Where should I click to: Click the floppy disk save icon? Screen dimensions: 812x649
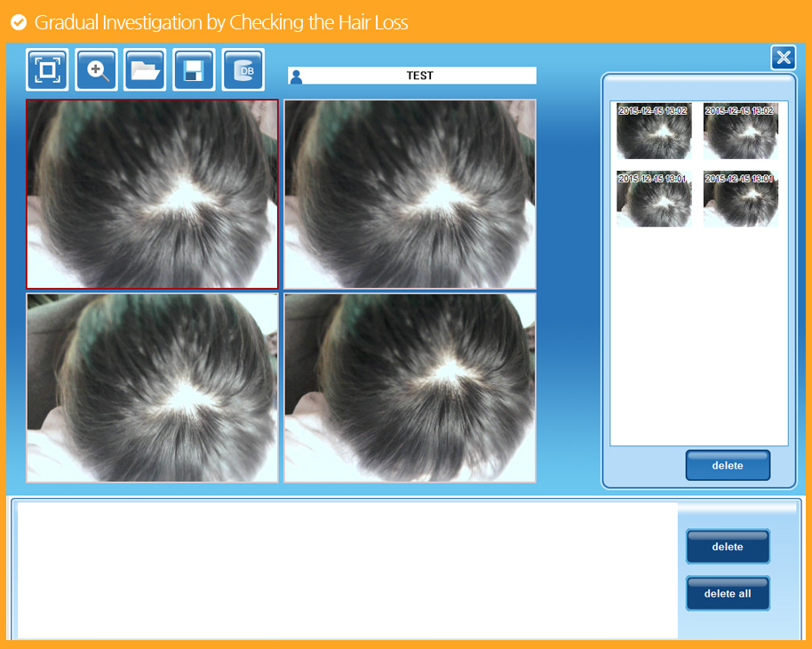(x=194, y=70)
